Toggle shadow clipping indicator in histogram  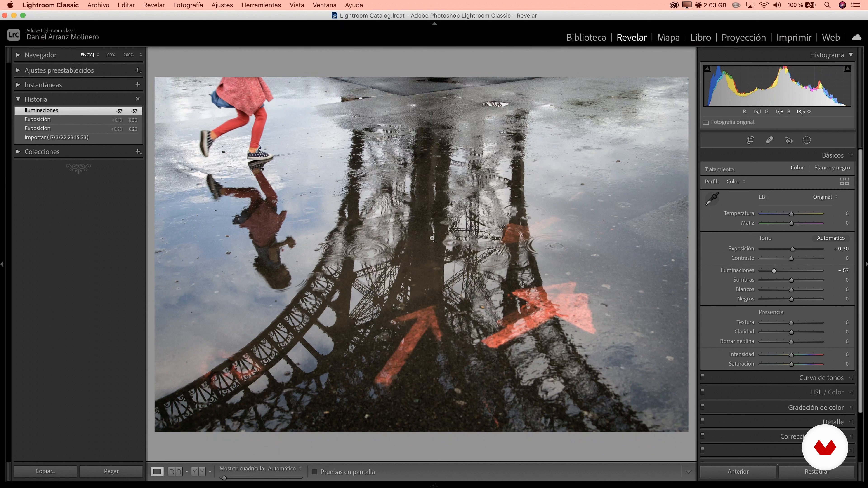pos(708,68)
